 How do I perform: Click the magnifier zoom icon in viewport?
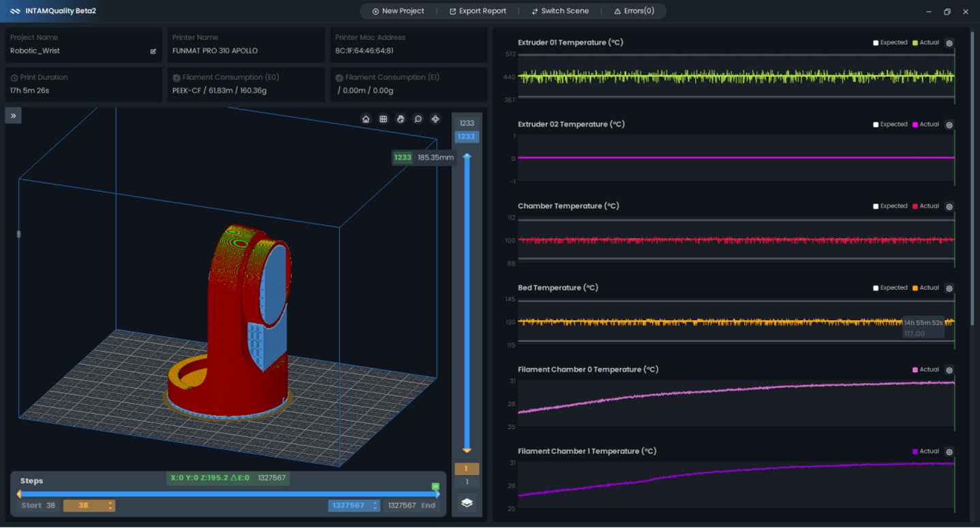point(418,119)
